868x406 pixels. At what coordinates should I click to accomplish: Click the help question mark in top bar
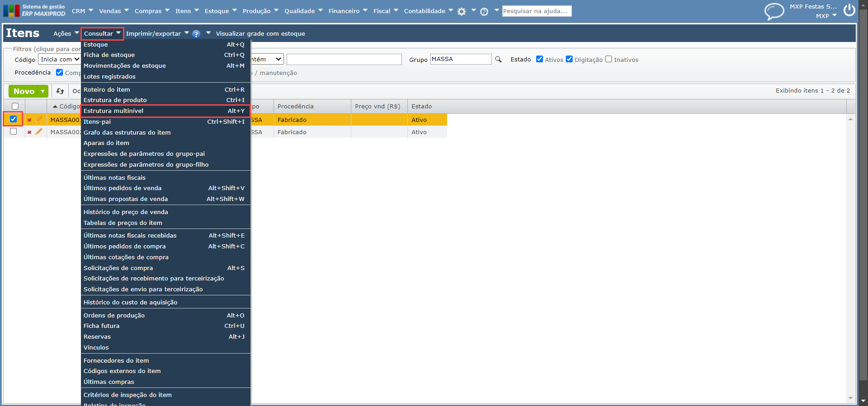[x=484, y=12]
